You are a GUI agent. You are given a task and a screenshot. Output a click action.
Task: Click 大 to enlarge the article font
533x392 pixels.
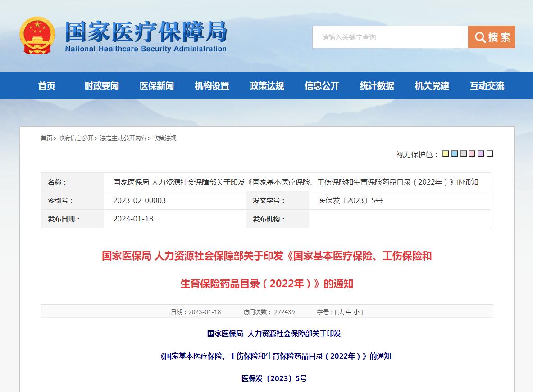(x=342, y=311)
